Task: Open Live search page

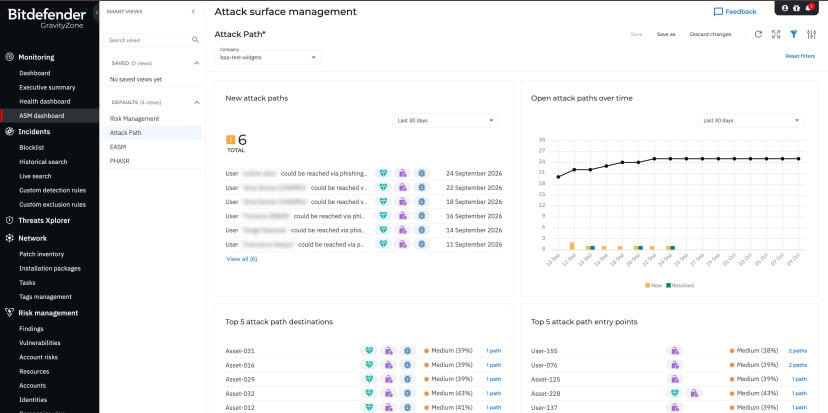Action: click(x=35, y=176)
